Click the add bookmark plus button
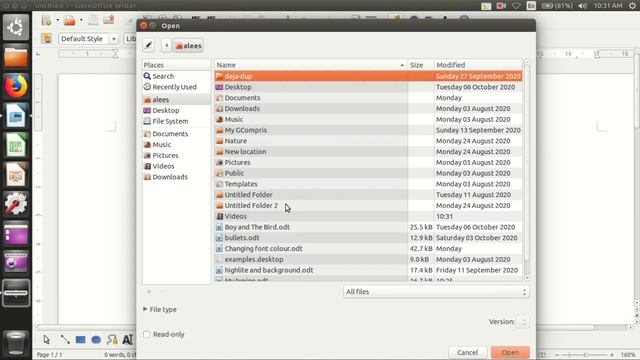Viewport: 640px width, 360px height. (149, 292)
